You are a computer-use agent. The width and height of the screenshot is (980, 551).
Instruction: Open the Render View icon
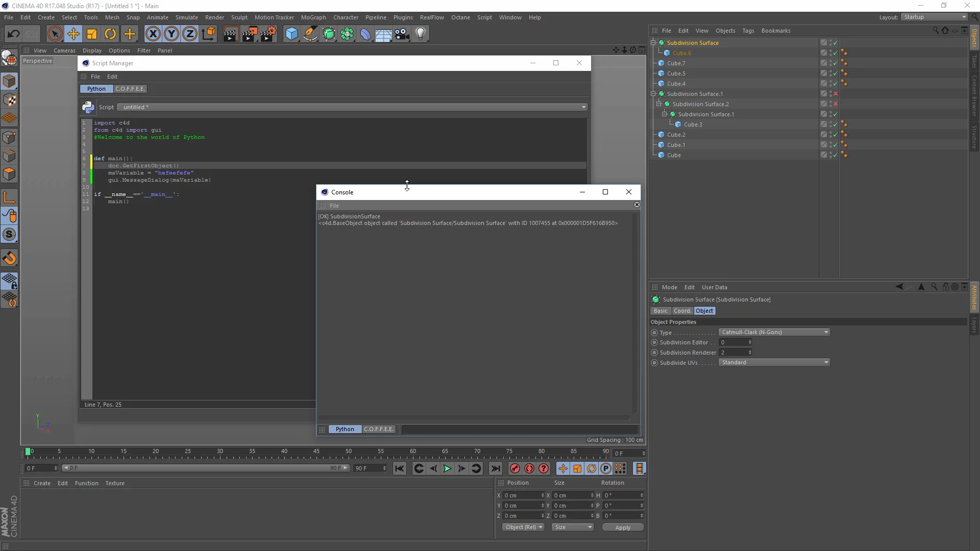tap(230, 34)
